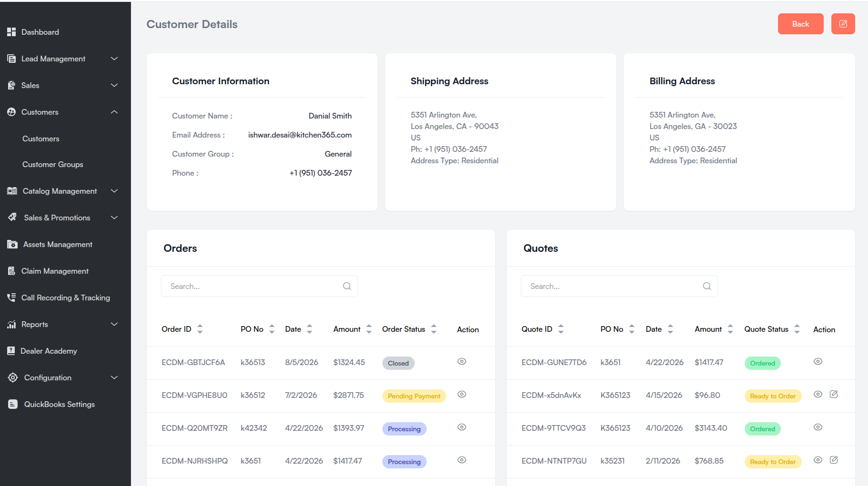Click the Catalog Management sidebar icon
The image size is (868, 486).
[x=12, y=191]
